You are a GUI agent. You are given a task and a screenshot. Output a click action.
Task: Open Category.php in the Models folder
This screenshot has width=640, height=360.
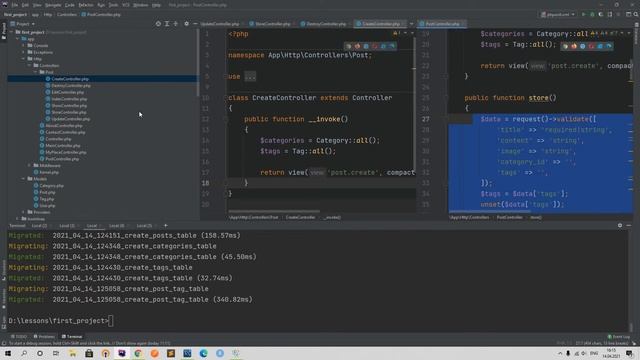(x=51, y=186)
